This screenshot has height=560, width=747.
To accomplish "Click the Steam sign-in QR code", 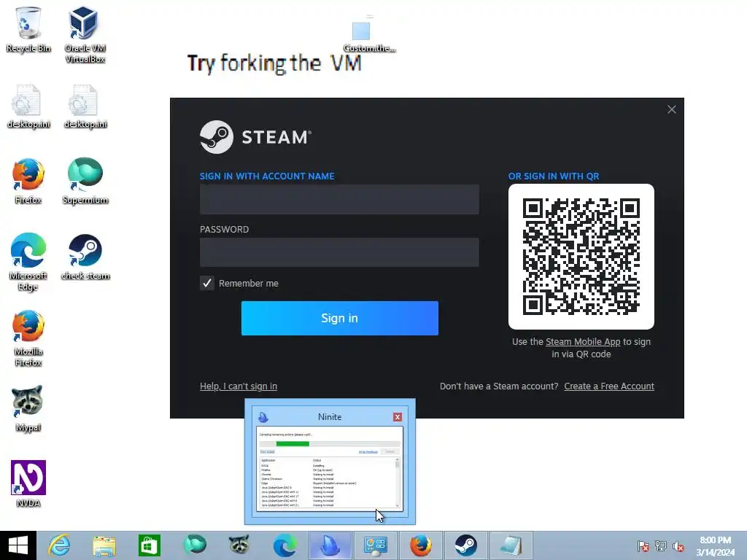I will point(581,257).
